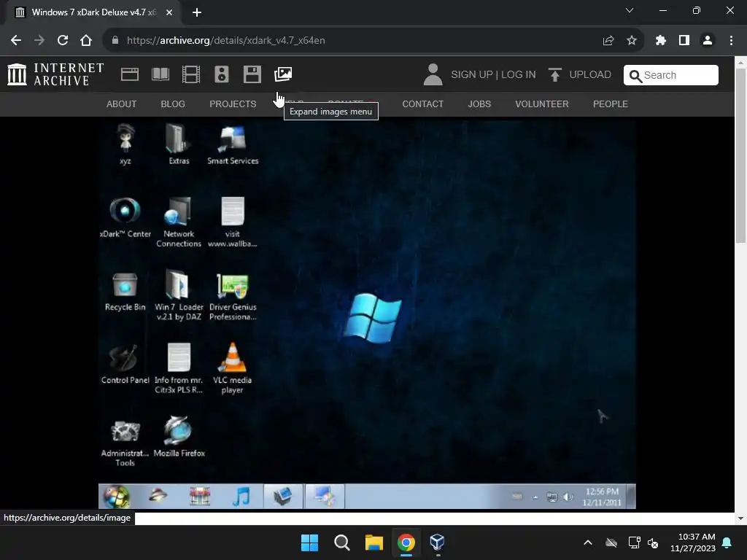Open the PROJECTS menu item
The image size is (747, 560).
pyautogui.click(x=233, y=104)
